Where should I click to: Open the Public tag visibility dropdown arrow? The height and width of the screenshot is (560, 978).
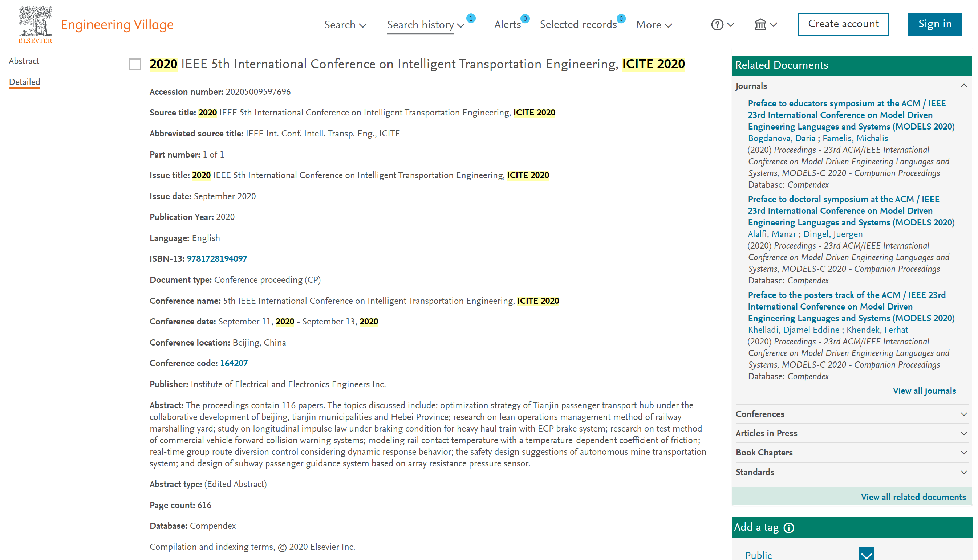tap(866, 554)
